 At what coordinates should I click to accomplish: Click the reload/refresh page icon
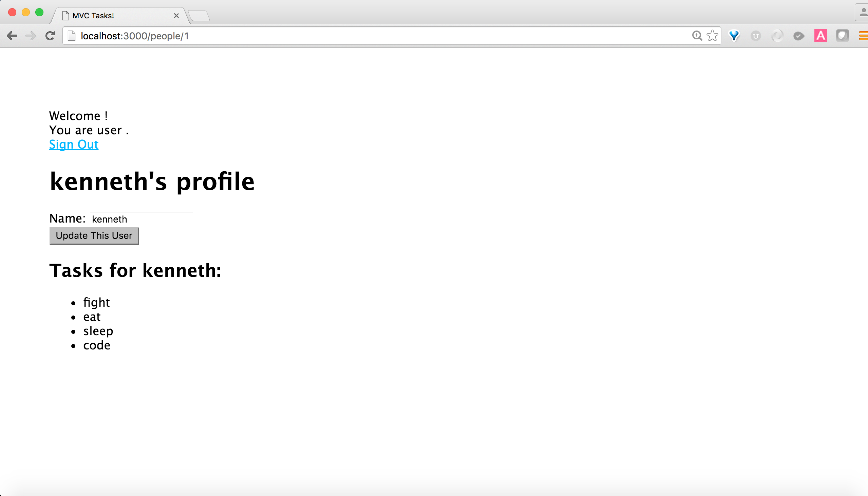pyautogui.click(x=51, y=36)
